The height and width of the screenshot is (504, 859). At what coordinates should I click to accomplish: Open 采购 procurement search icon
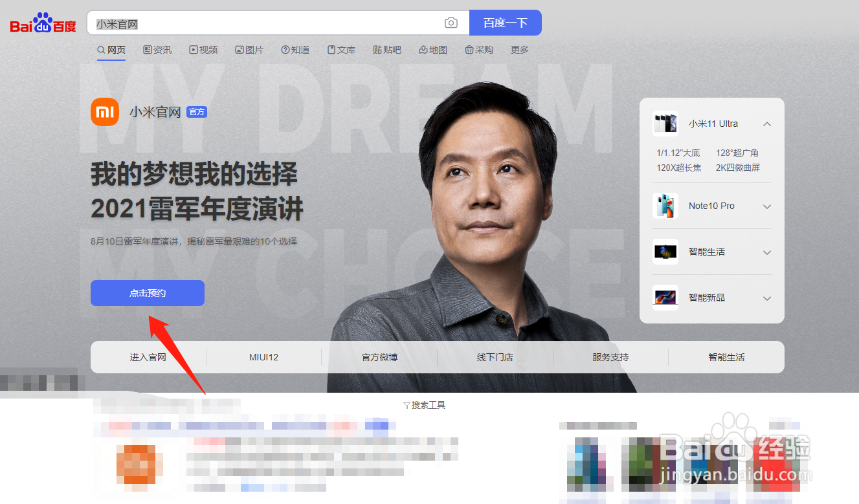coord(468,49)
